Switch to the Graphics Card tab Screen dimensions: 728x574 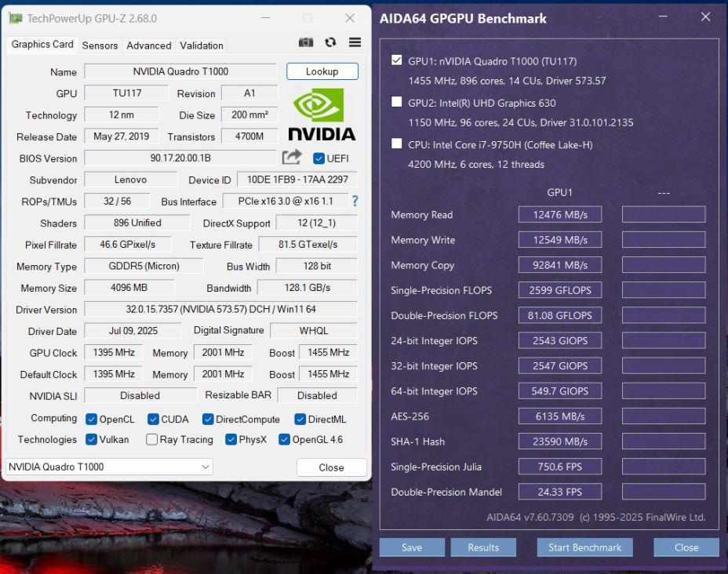[42, 45]
